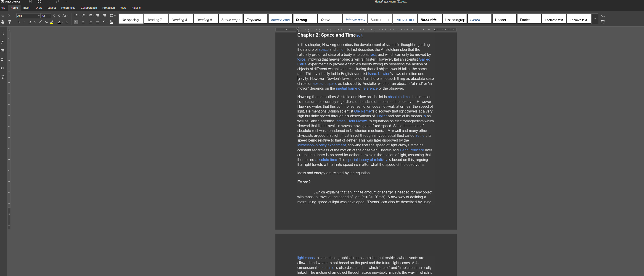The height and width of the screenshot is (276, 644).
Task: Click the light cones link
Action: click(x=306, y=258)
